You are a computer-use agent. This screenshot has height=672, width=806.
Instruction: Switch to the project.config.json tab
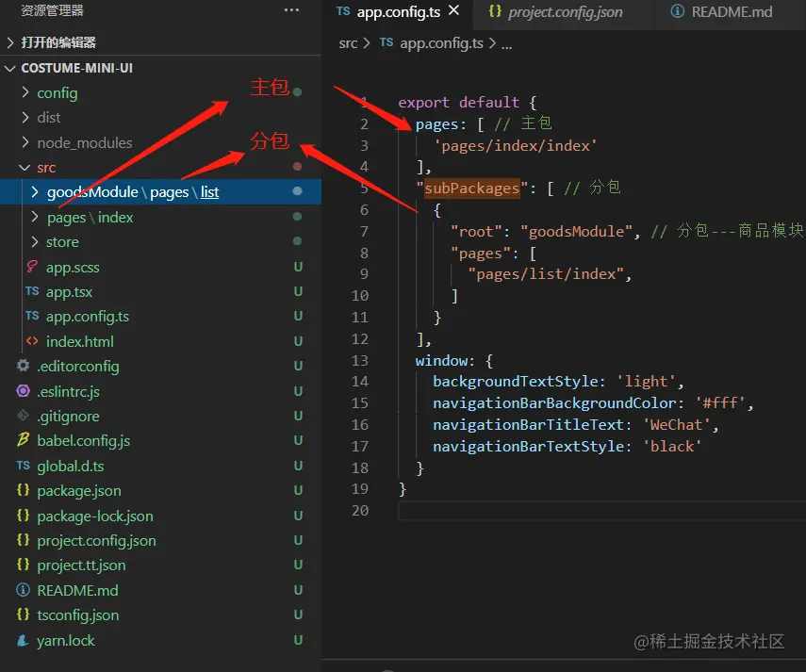pyautogui.click(x=565, y=12)
